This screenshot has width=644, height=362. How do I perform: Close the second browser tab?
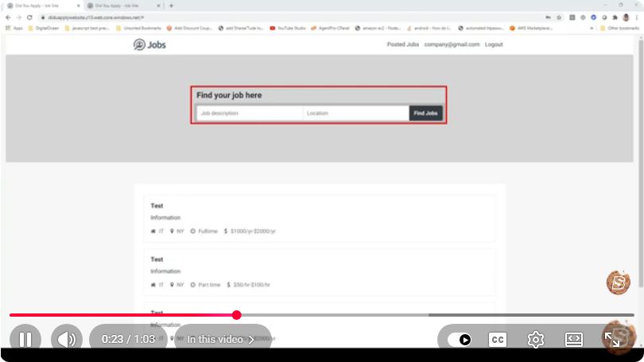tap(158, 6)
